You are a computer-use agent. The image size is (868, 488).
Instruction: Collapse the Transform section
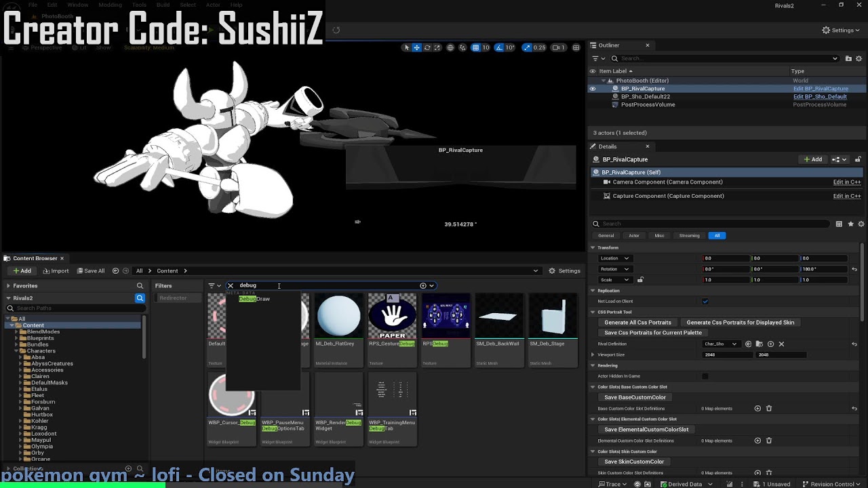pos(593,247)
